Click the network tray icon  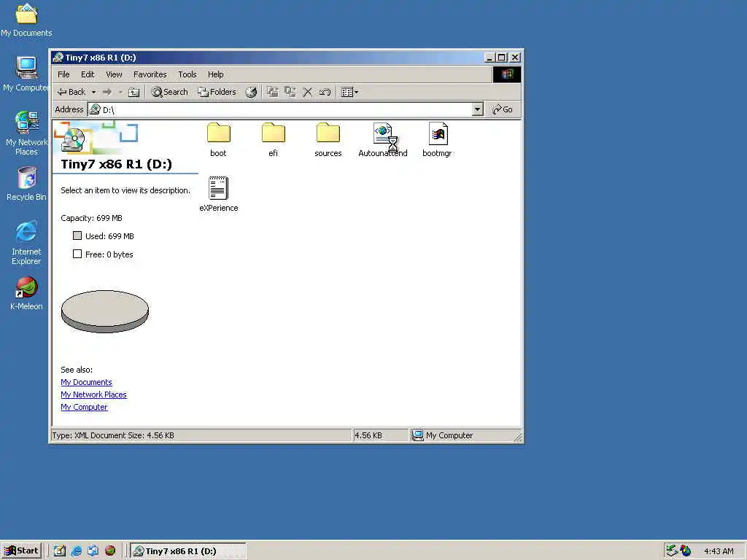tap(672, 551)
